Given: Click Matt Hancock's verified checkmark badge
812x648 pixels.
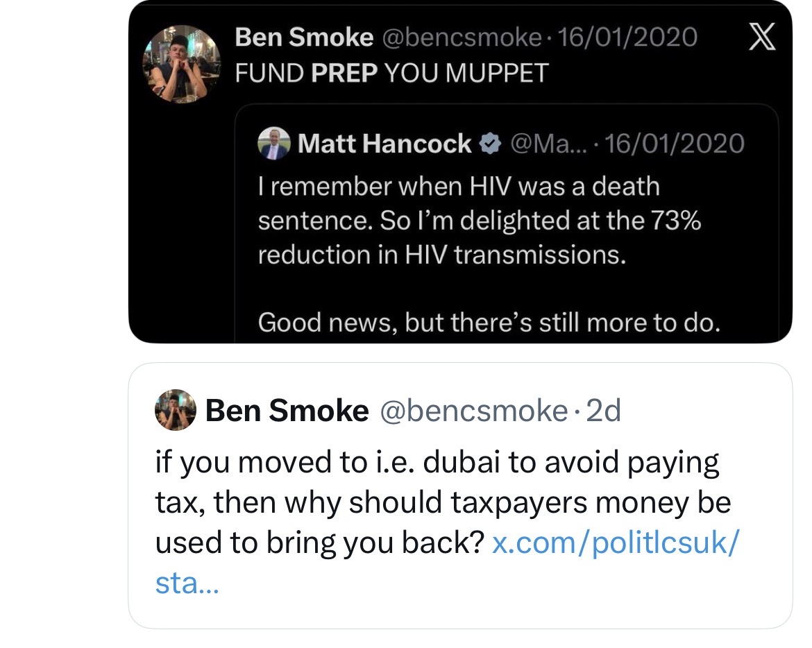Looking at the screenshot, I should [491, 144].
